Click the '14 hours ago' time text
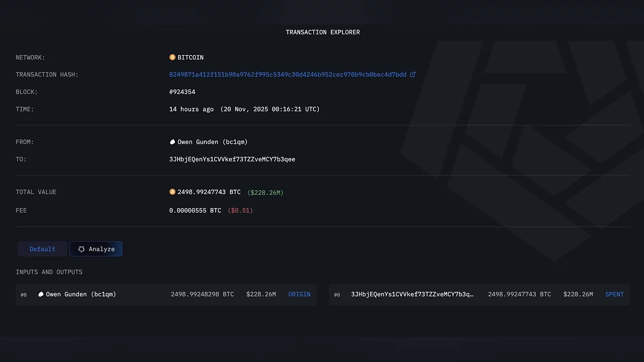Screen dimensions: 644x362 192,109
